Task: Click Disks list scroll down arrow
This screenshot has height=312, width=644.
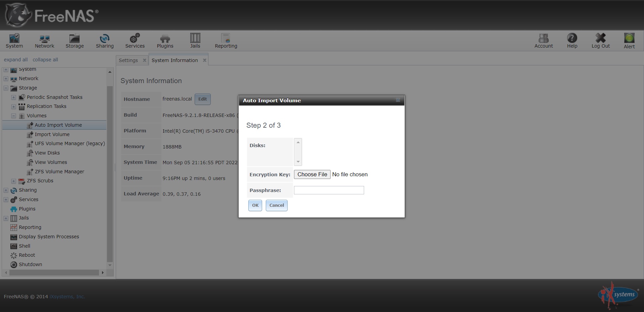Action: 298,162
